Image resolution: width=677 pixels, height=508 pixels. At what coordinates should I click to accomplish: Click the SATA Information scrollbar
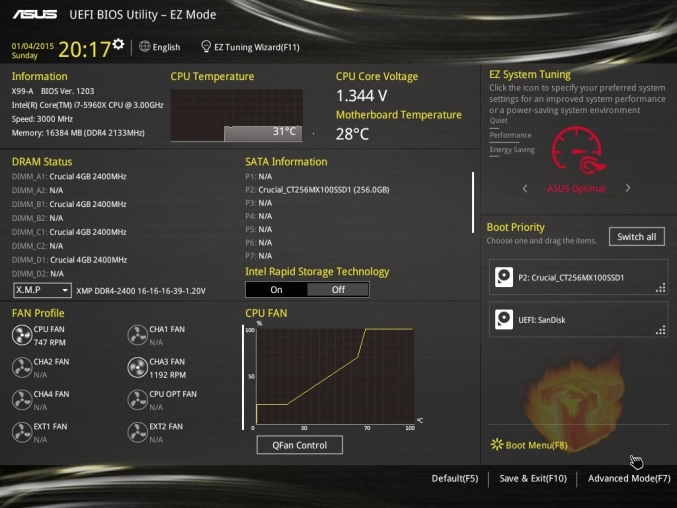click(x=473, y=202)
